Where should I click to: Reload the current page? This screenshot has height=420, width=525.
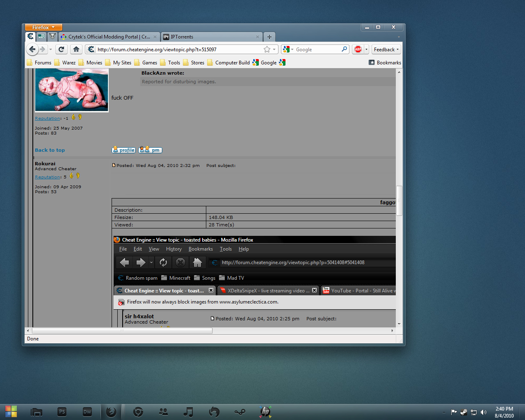tap(61, 50)
